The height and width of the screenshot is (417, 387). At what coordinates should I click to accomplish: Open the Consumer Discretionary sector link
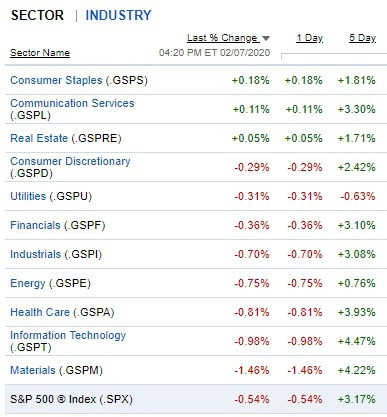tap(70, 161)
